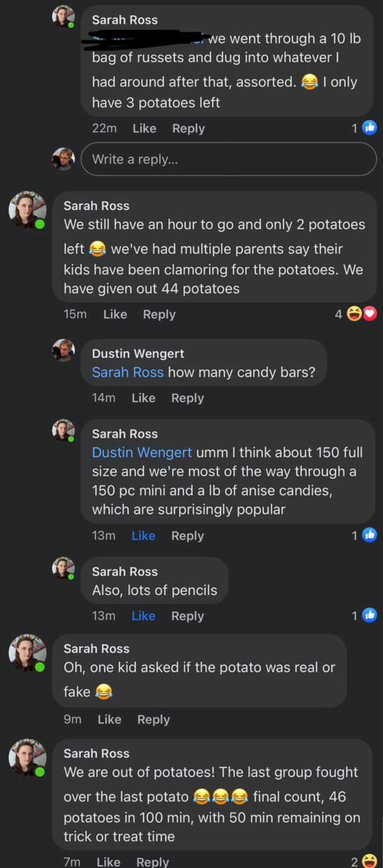The height and width of the screenshot is (868, 383).
Task: Type in the Write a reply field
Action: pyautogui.click(x=229, y=159)
